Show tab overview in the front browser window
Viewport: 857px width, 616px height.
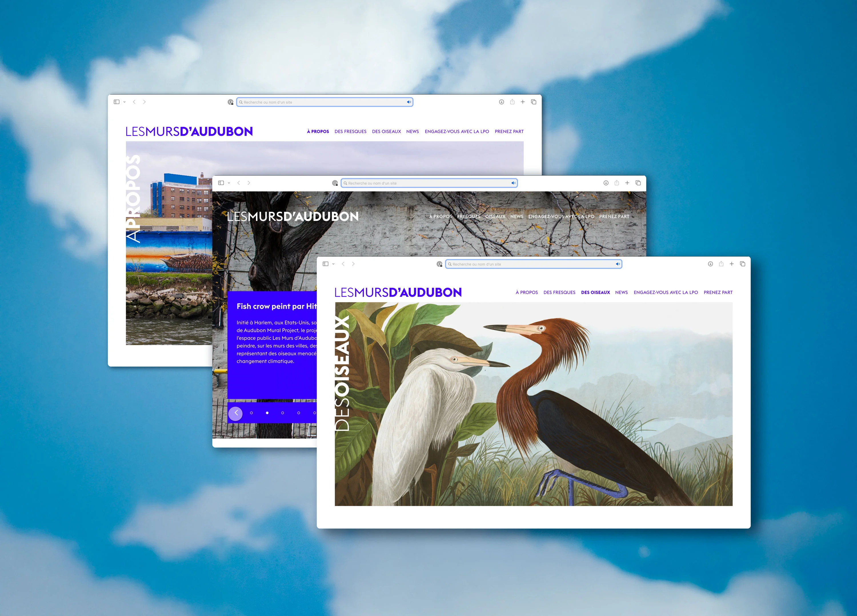click(x=742, y=264)
